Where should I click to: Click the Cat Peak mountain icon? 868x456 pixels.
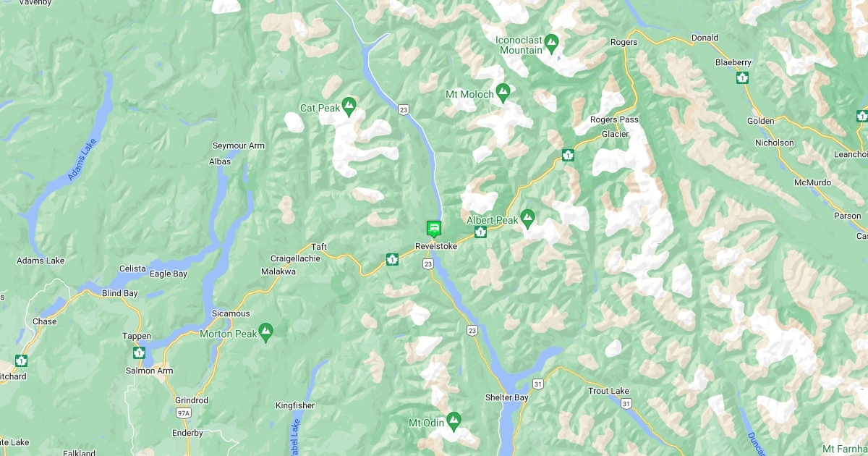349,108
